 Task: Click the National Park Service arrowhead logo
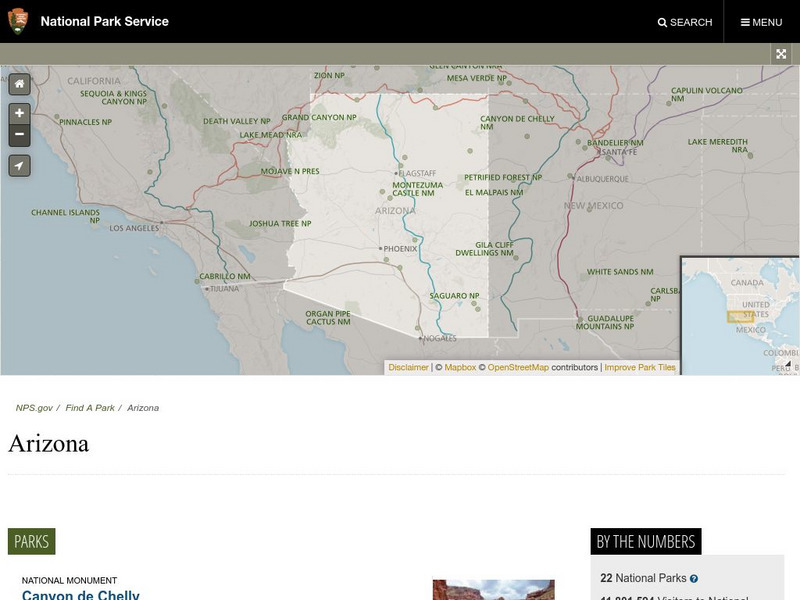pyautogui.click(x=18, y=21)
